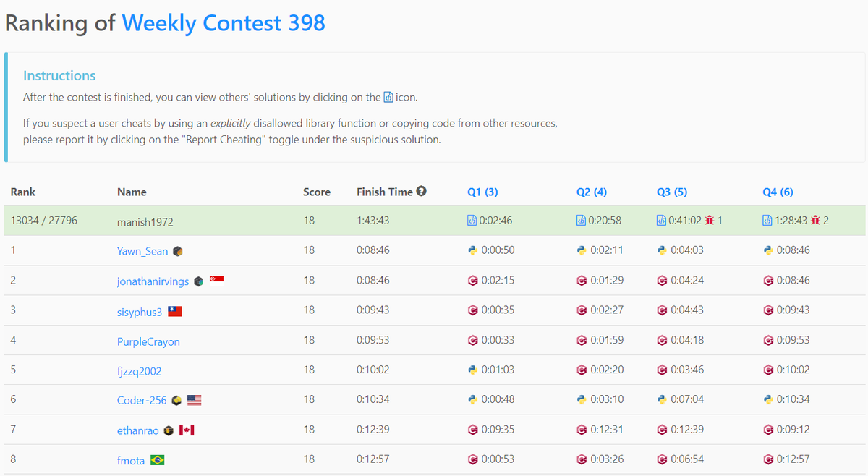868x476 pixels.
Task: Click the Singapore flag beside jonathanirvings
Action: [x=216, y=280]
